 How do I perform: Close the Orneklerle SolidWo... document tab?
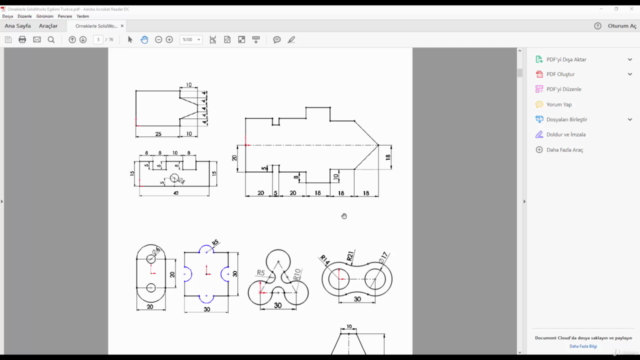[122, 26]
